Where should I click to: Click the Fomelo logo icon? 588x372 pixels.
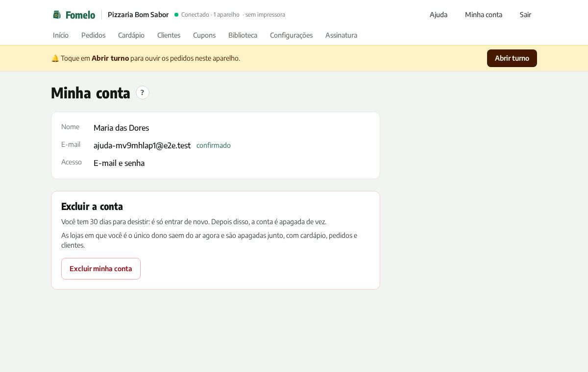[57, 15]
